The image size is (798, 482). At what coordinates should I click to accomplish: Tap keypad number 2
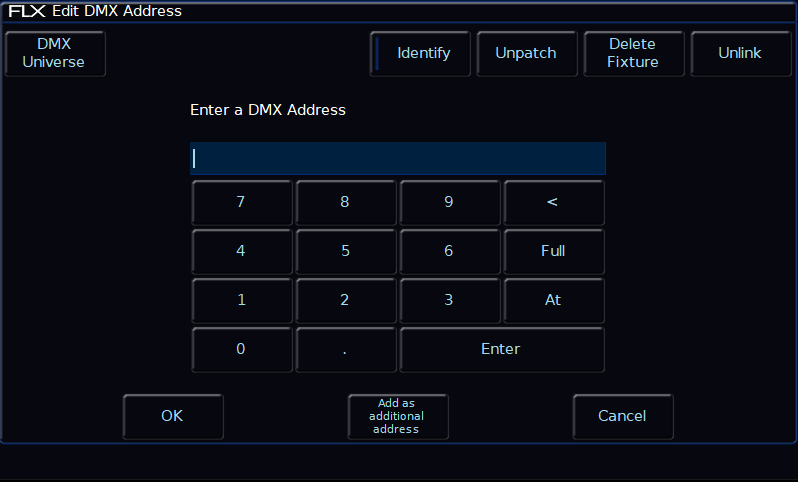click(x=346, y=300)
